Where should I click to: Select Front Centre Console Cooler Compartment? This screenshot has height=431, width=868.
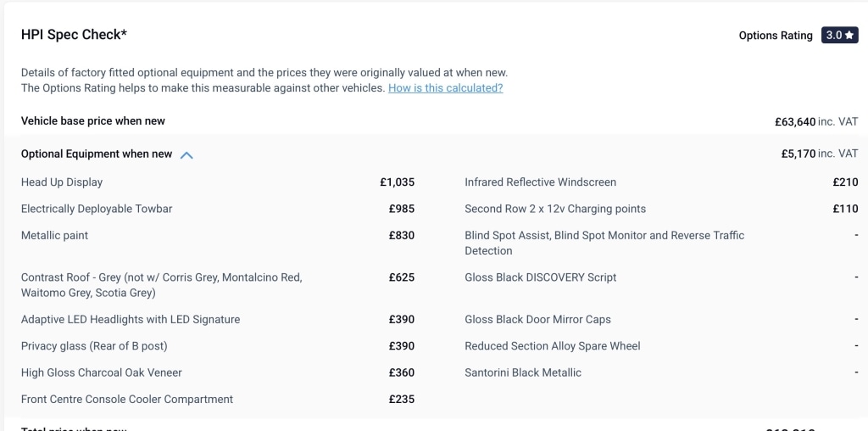pyautogui.click(x=127, y=399)
